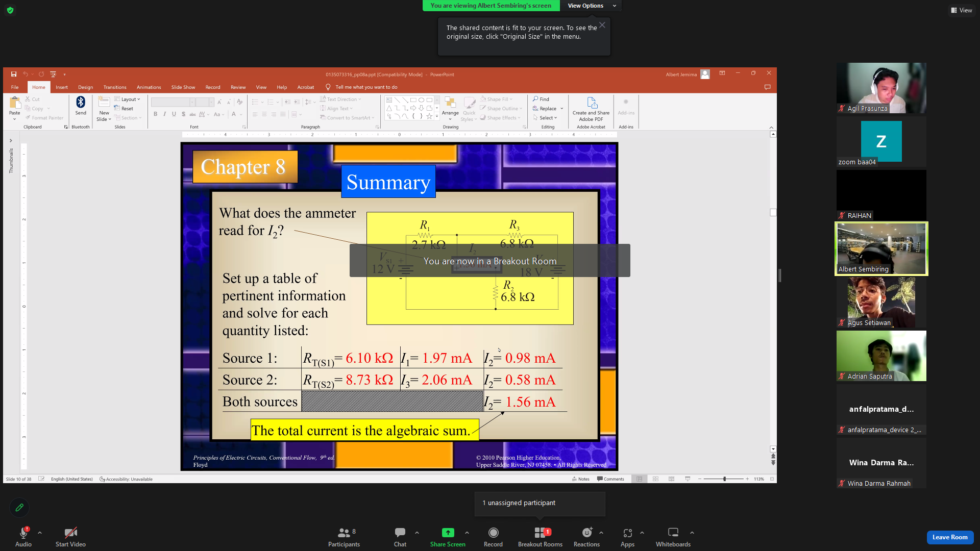This screenshot has height=551, width=980.
Task: Click Tell me what you want lightbulb
Action: 328,87
